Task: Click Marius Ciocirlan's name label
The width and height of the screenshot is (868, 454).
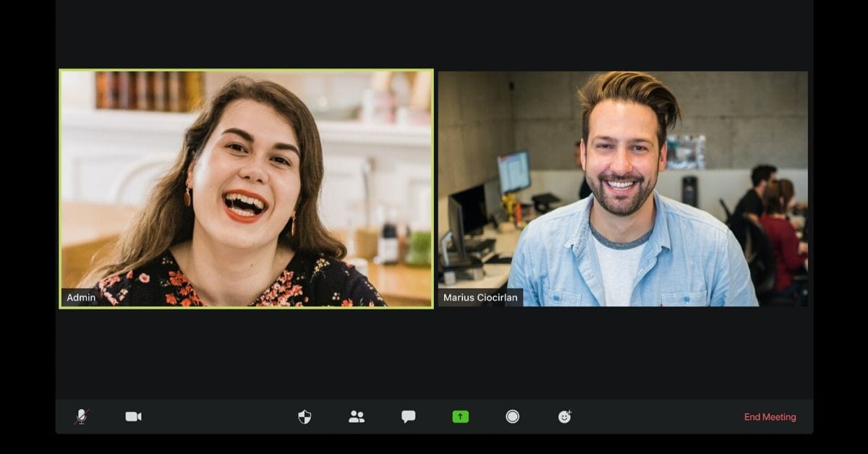Action: coord(481,297)
